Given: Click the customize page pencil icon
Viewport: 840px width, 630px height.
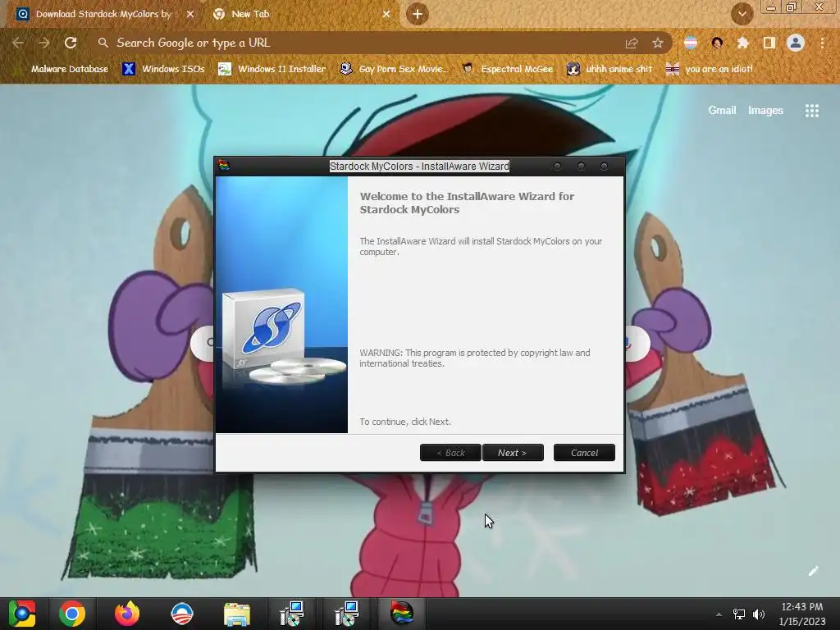Looking at the screenshot, I should (x=813, y=571).
